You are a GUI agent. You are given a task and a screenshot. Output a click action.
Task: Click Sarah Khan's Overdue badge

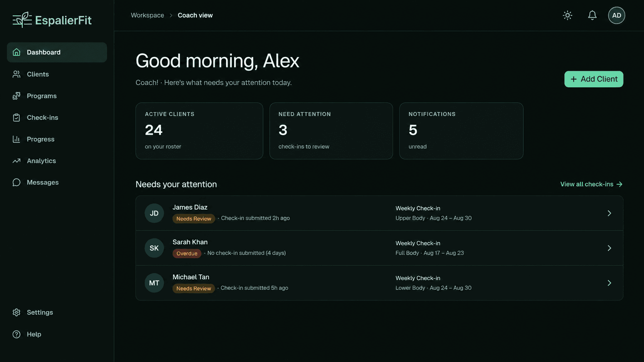[x=187, y=254]
